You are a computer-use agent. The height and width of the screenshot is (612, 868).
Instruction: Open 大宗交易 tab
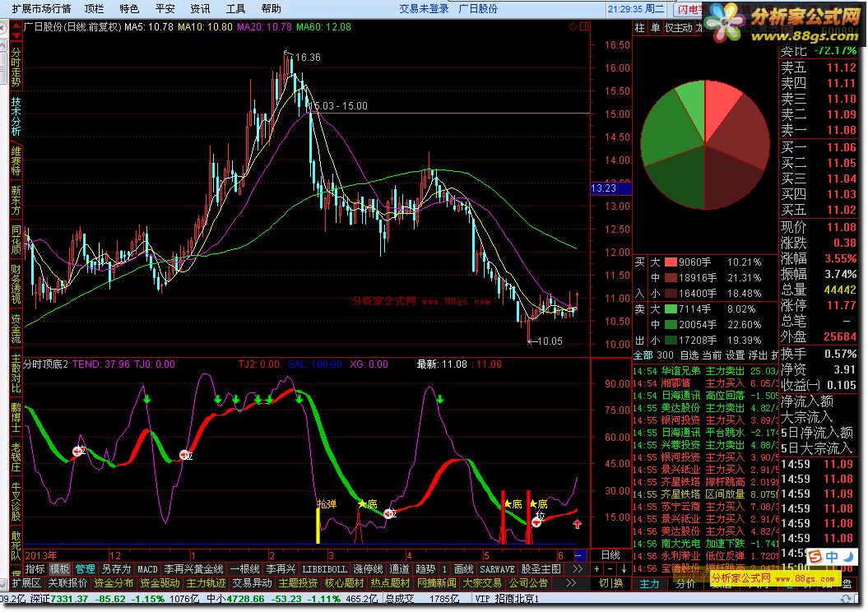(482, 582)
